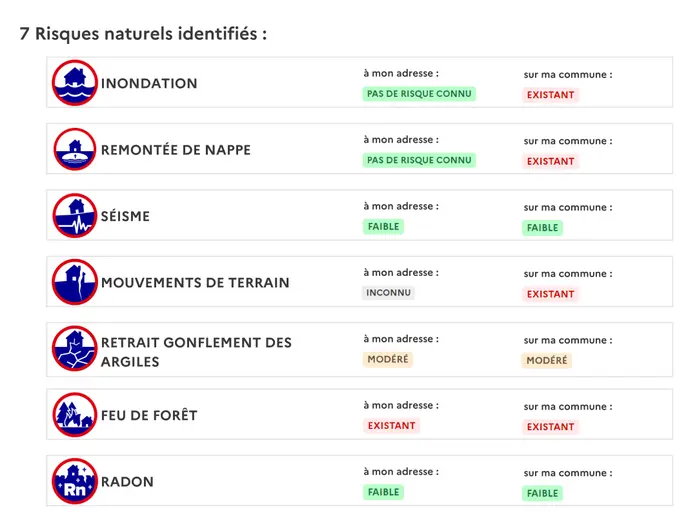699x529 pixels.
Task: Click Remontée de nappe's commune EXISTANT badge
Action: tap(551, 161)
